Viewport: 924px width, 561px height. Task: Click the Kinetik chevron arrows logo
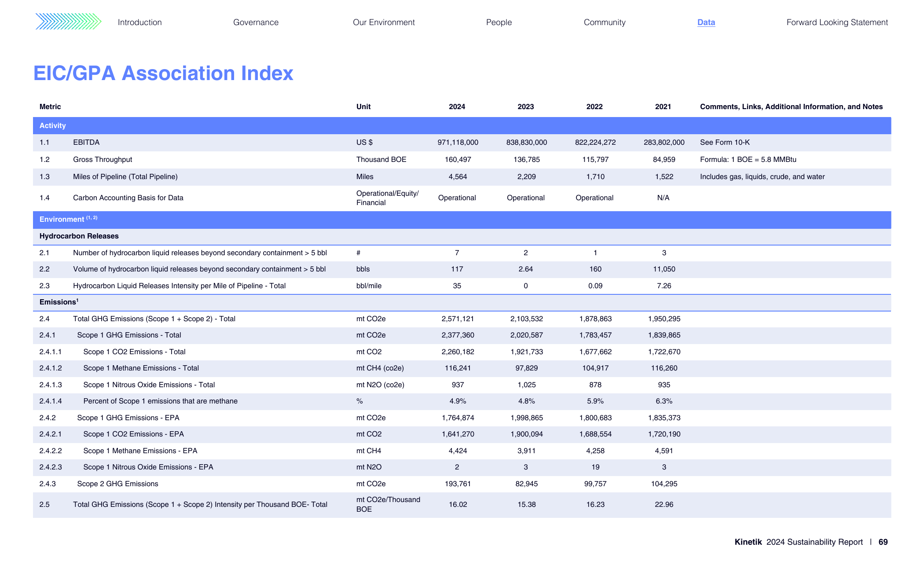tap(68, 22)
